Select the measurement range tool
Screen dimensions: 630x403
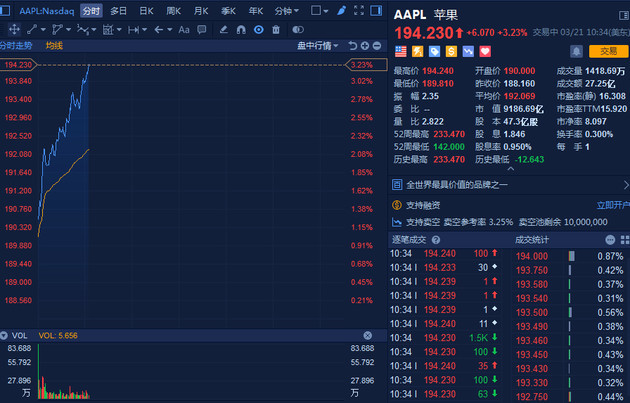coord(108,29)
